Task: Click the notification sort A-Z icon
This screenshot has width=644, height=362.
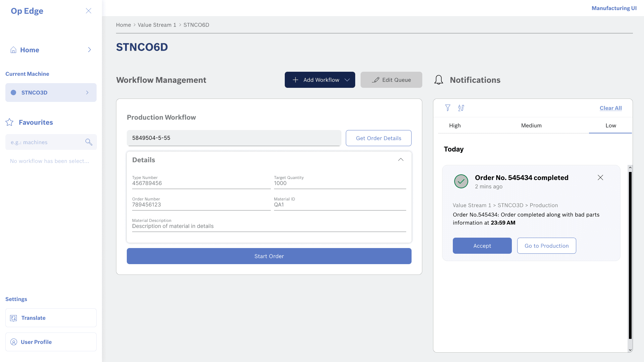Action: [461, 108]
